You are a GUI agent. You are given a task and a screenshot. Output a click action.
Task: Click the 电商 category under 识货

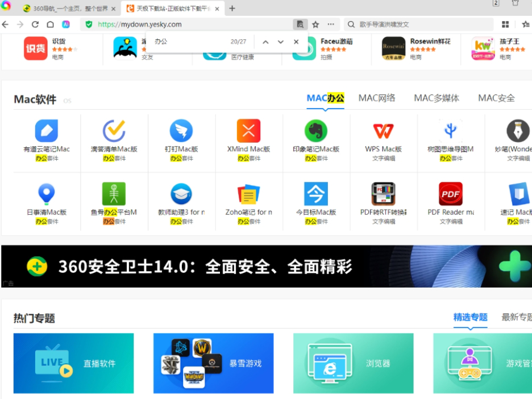point(57,57)
